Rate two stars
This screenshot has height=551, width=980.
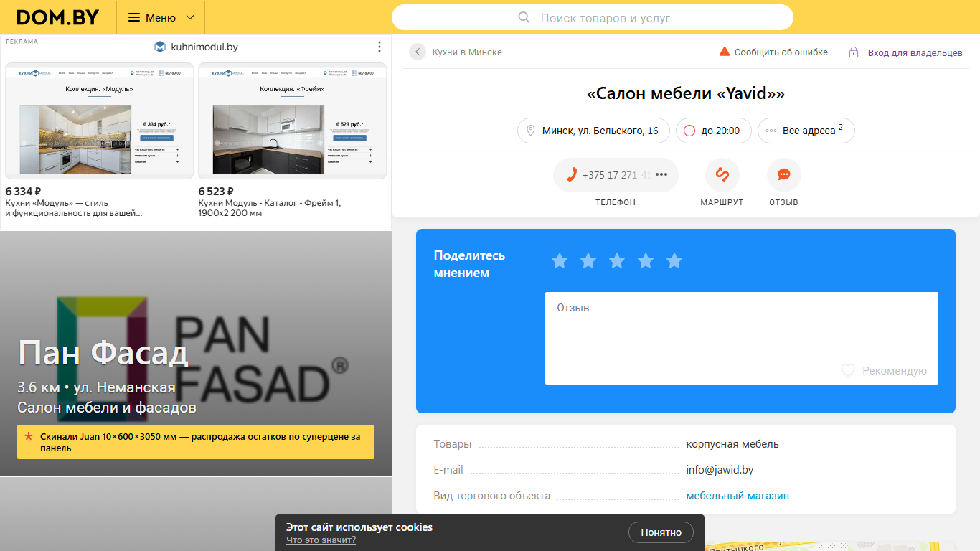pyautogui.click(x=588, y=261)
